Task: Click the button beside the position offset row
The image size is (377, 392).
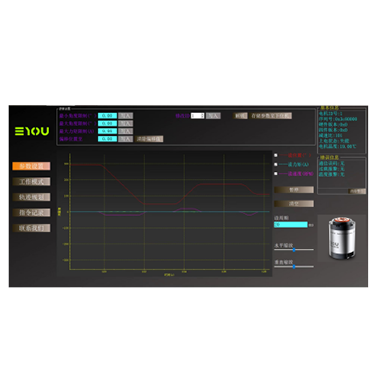Action: 149,139
